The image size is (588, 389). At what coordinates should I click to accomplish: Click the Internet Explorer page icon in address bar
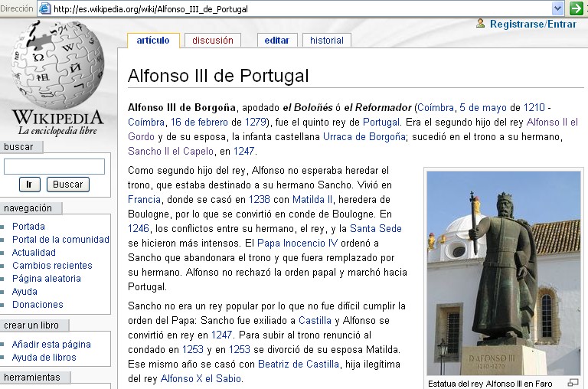[x=45, y=8]
